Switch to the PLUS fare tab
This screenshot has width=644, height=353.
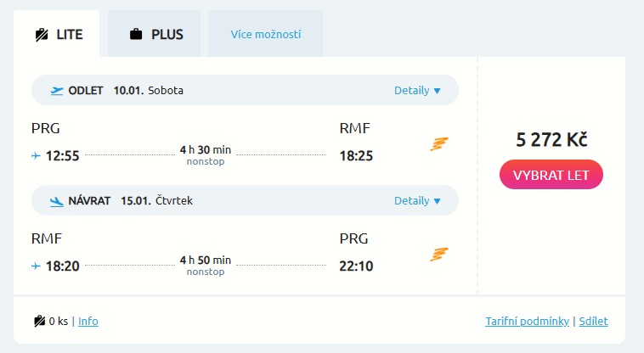pyautogui.click(x=155, y=35)
